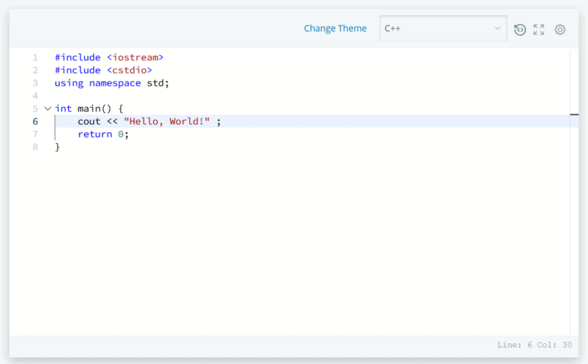Viewport: 588px width, 364px height.
Task: Click on the iostream include text
Action: pyautogui.click(x=136, y=57)
